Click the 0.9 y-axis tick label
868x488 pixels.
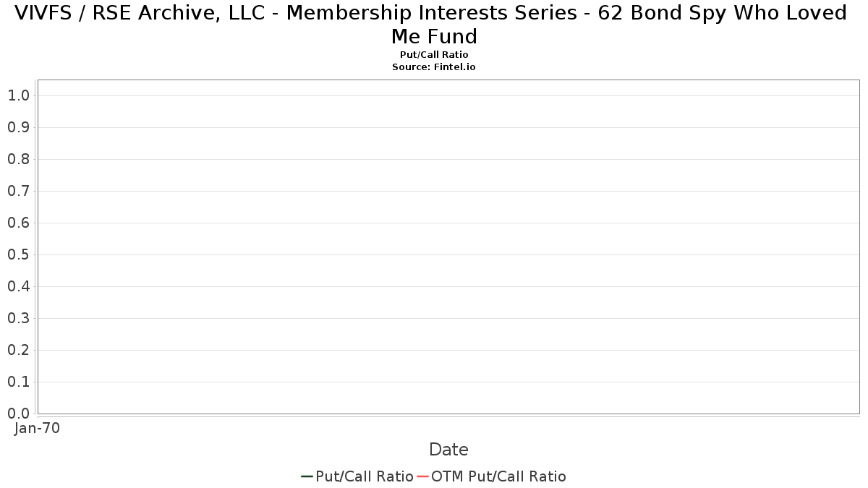[x=18, y=127]
